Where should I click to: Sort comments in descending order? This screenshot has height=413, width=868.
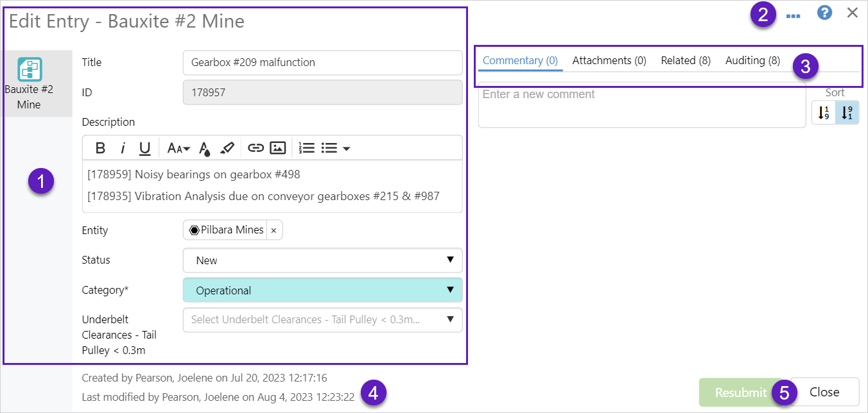(x=847, y=113)
